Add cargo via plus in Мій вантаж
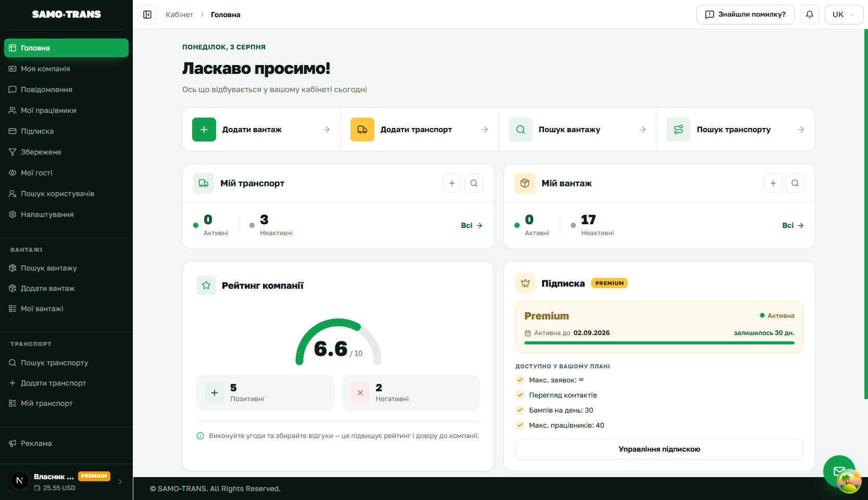Image resolution: width=868 pixels, height=500 pixels. pyautogui.click(x=773, y=183)
